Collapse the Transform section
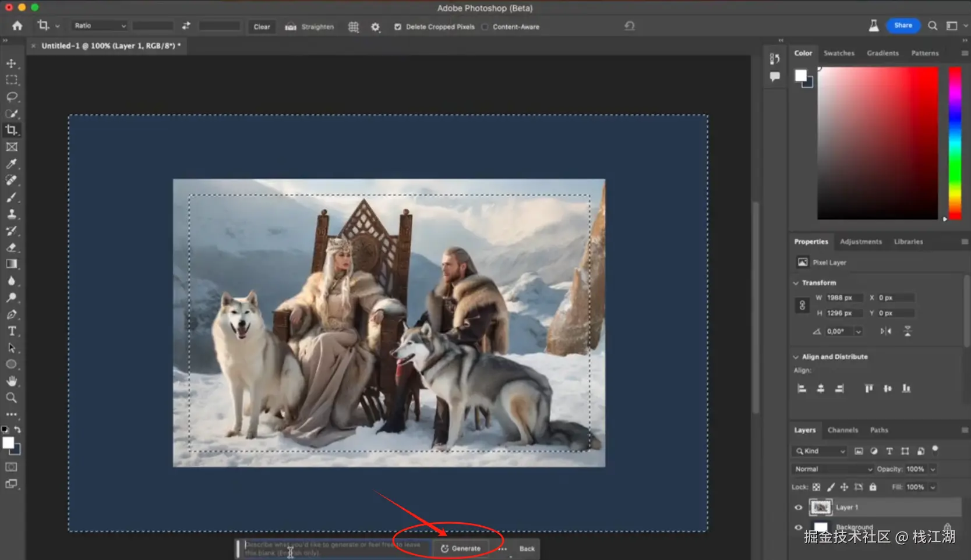Viewport: 971px width, 560px height. 796,283
